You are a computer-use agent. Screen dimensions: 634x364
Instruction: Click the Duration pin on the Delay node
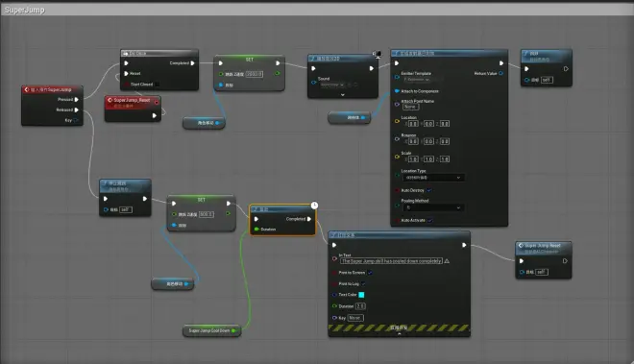(256, 230)
